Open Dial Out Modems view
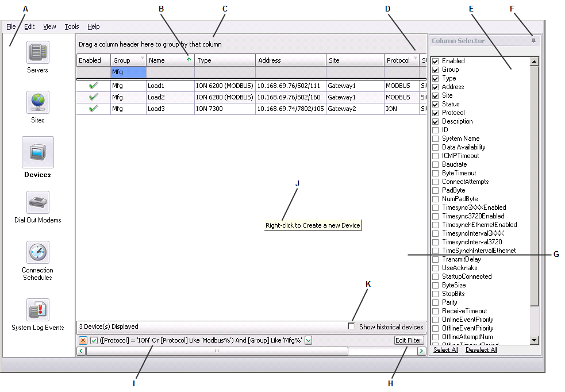Image resolution: width=565 pixels, height=392 pixels. 37,202
